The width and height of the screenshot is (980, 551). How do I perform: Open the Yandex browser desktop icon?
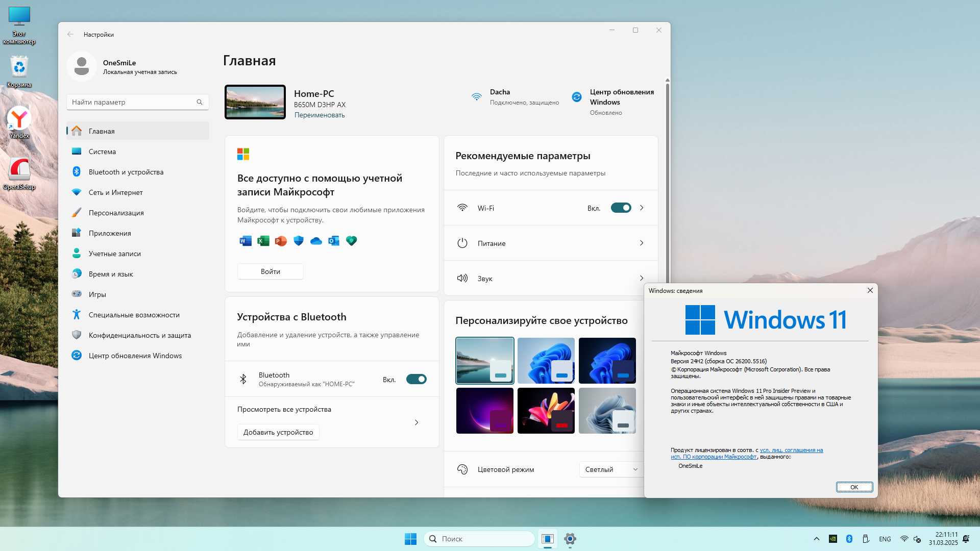pos(19,121)
